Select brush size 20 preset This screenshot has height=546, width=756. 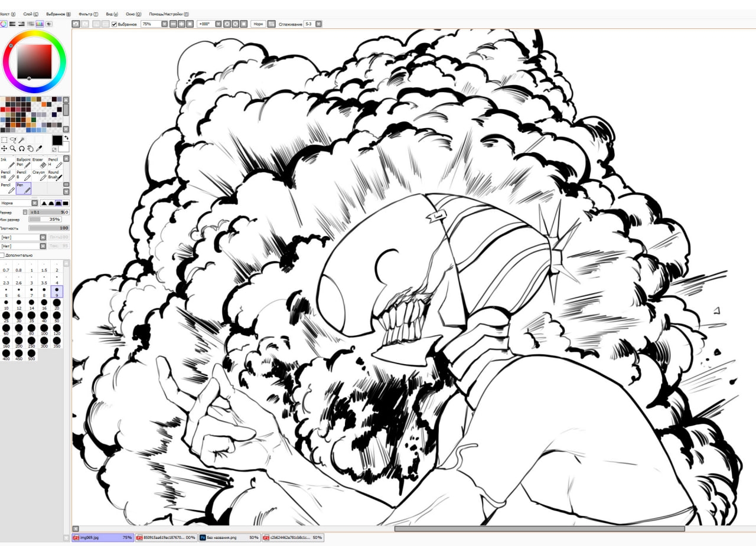pyautogui.click(x=57, y=303)
